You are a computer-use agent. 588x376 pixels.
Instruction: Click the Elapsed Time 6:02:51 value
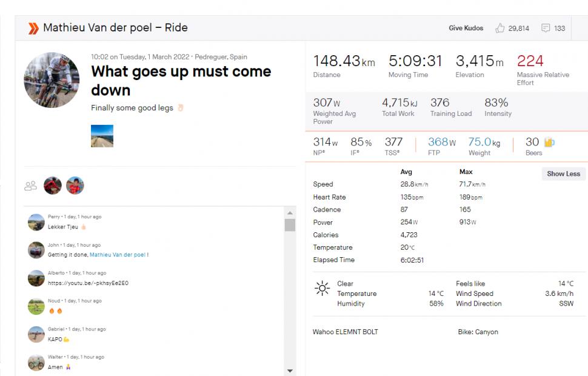[412, 260]
